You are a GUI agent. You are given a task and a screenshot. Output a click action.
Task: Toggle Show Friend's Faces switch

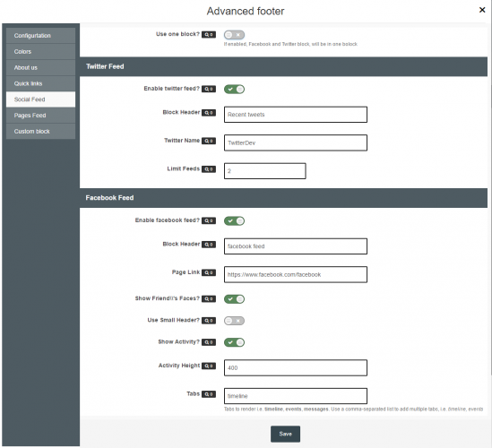click(x=234, y=299)
